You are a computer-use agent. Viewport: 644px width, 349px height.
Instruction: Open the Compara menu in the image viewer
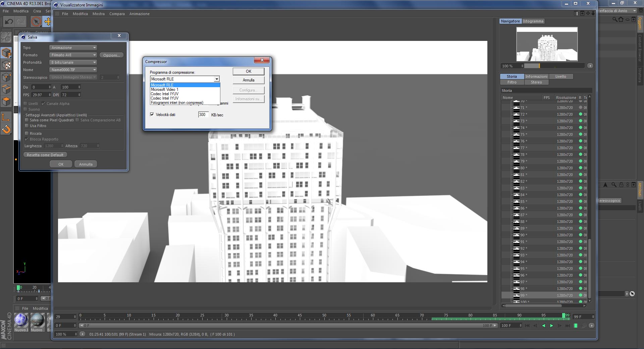(x=117, y=14)
